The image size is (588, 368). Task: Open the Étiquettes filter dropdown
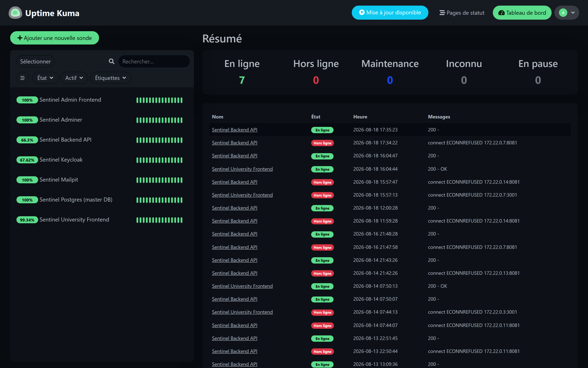[111, 78]
